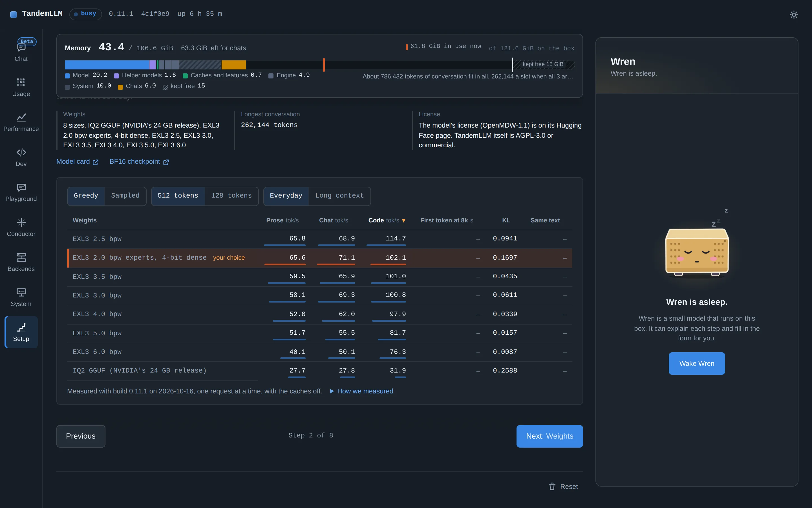The image size is (812, 508).
Task: Go to Next: Weights step
Action: pyautogui.click(x=549, y=436)
